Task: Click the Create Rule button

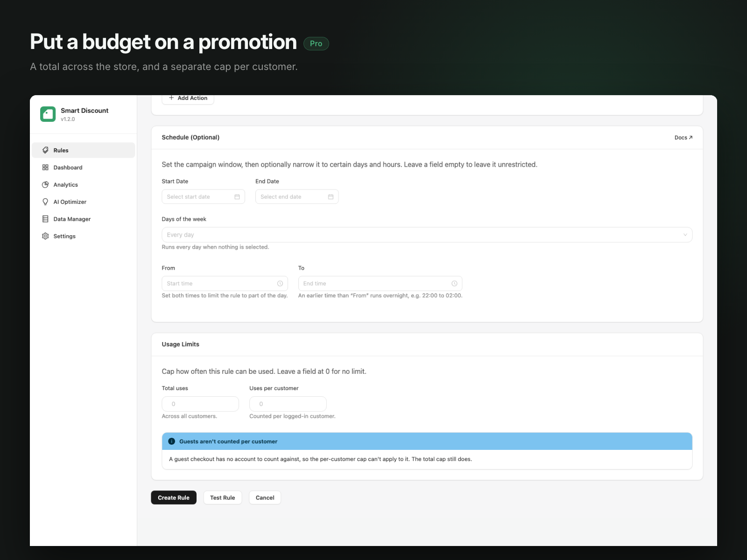Action: (174, 497)
